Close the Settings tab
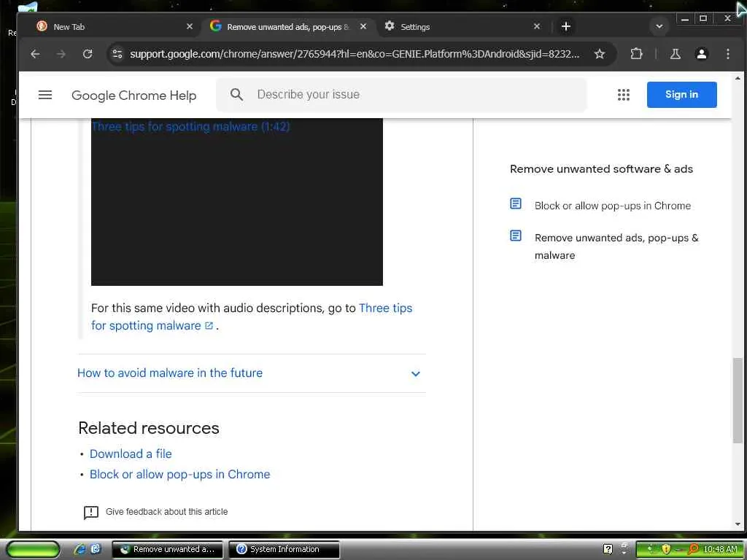Screen dimensions: 747x560 536,27
